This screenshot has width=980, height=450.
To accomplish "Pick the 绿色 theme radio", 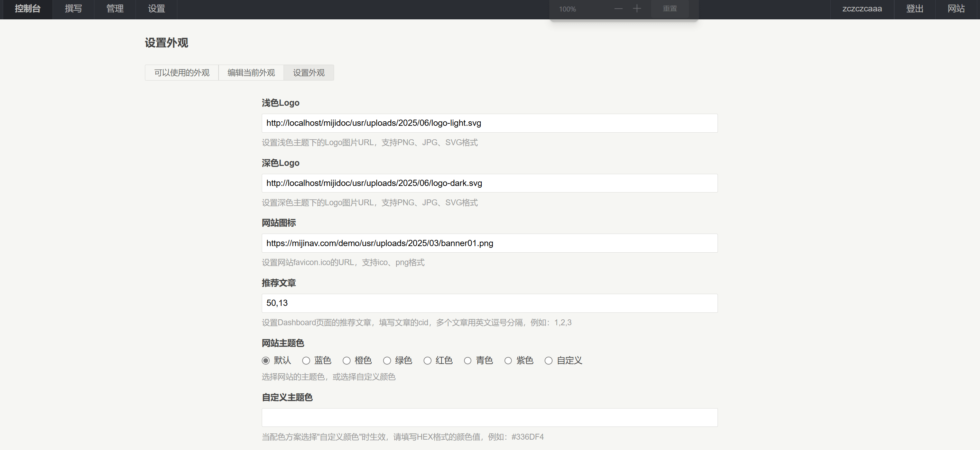I will [x=387, y=360].
